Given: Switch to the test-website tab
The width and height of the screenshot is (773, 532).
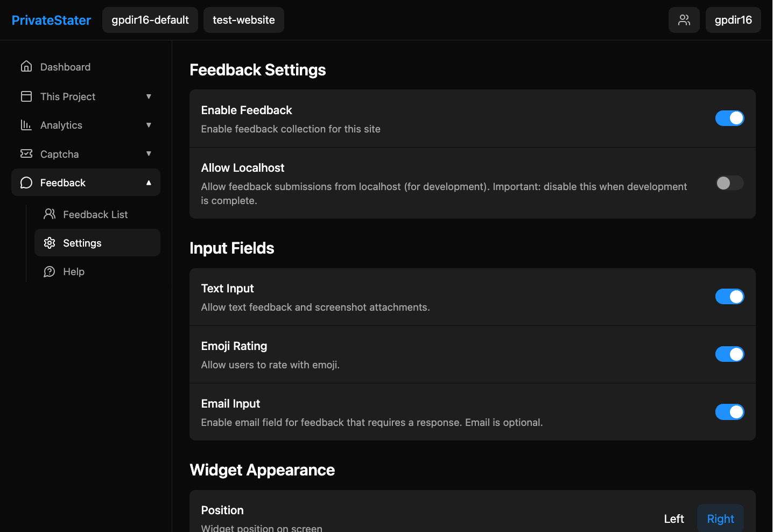Looking at the screenshot, I should pos(243,19).
